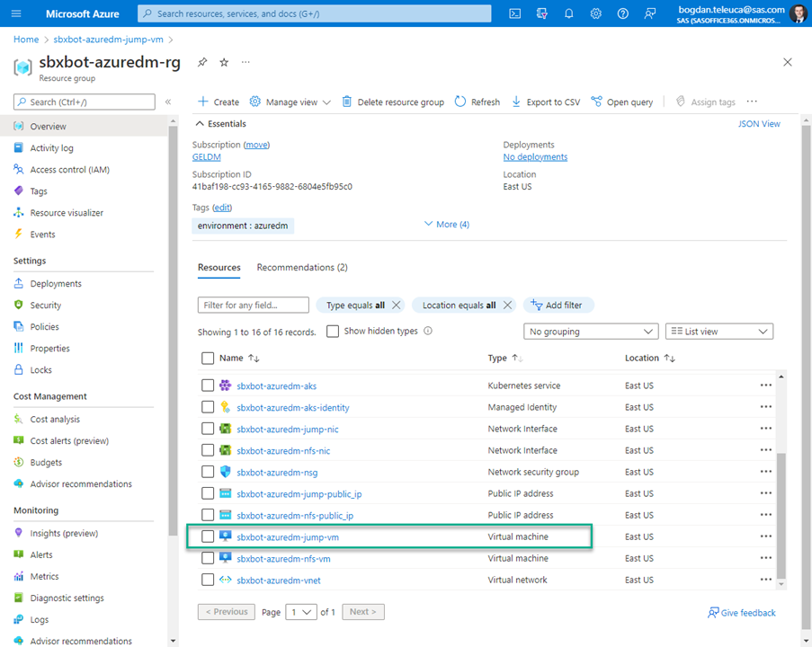Check the checkbox for sbxbot-azuredm-aks
Viewport: 812px width, 647px height.
(x=208, y=386)
